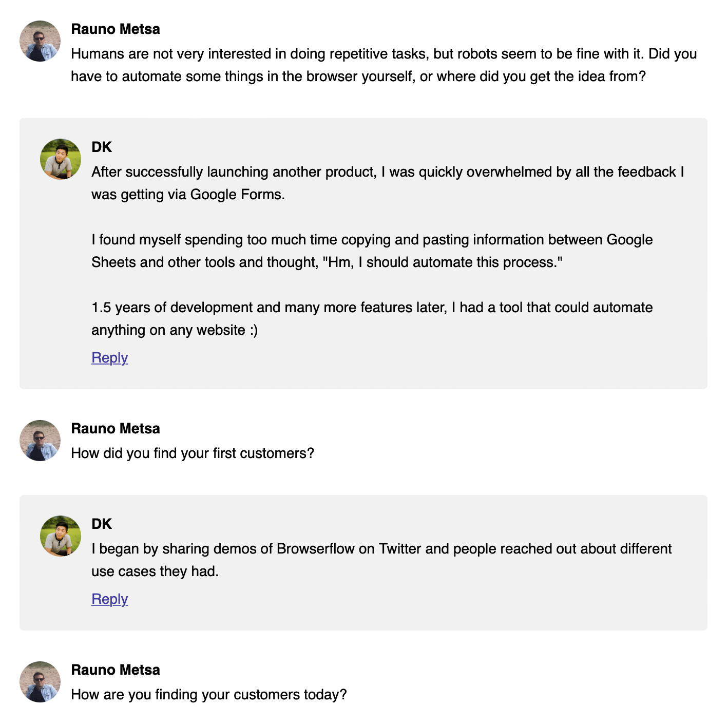Click the sentence about sharing demos on Twitter
The image size is (728, 724).
coord(381,560)
